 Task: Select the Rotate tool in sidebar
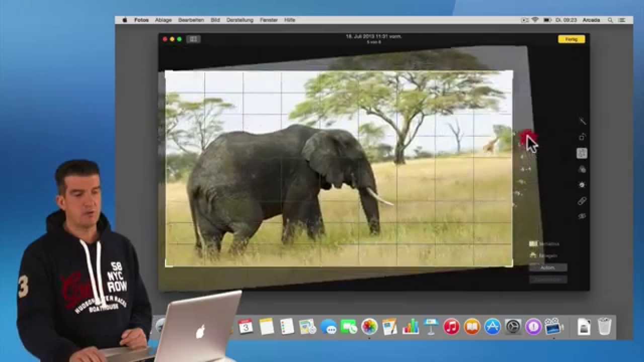pyautogui.click(x=582, y=137)
